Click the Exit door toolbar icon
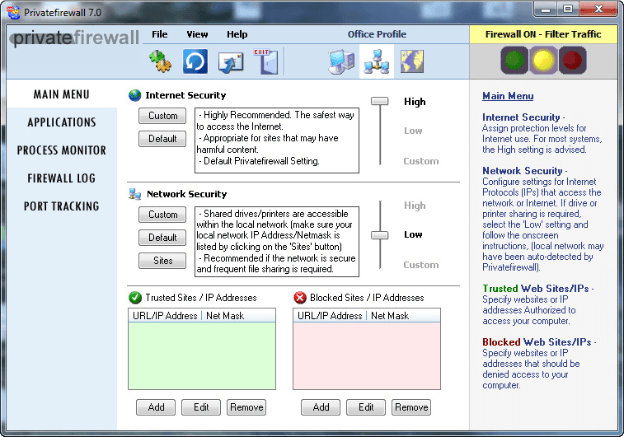The image size is (624, 437). coord(267,61)
